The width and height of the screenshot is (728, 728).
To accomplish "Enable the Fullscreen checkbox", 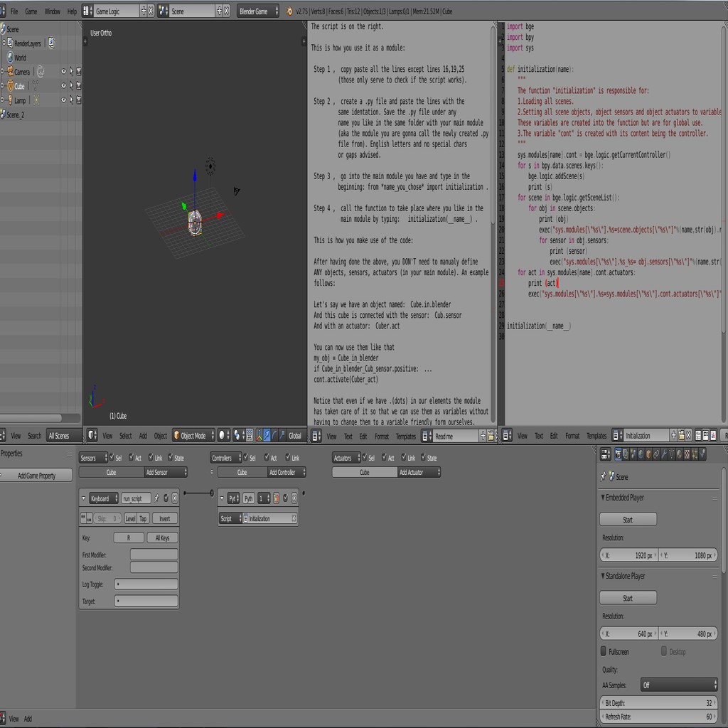I will click(604, 651).
